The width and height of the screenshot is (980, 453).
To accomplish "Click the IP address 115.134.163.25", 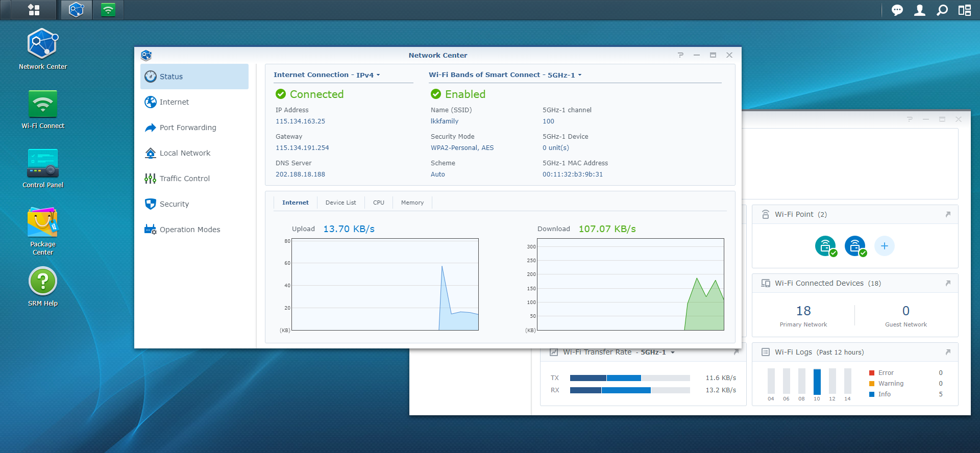I will pyautogui.click(x=300, y=121).
